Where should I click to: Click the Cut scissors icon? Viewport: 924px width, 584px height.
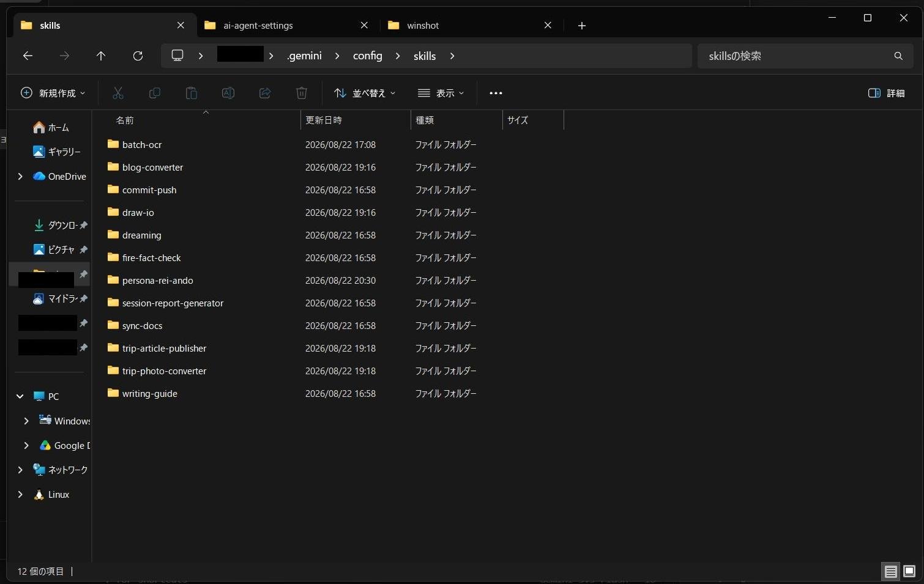(x=118, y=93)
